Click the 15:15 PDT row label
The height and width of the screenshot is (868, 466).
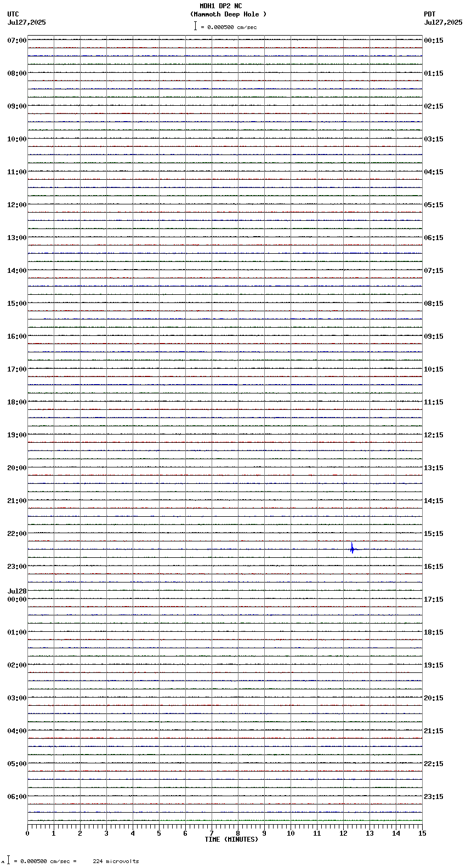[434, 534]
